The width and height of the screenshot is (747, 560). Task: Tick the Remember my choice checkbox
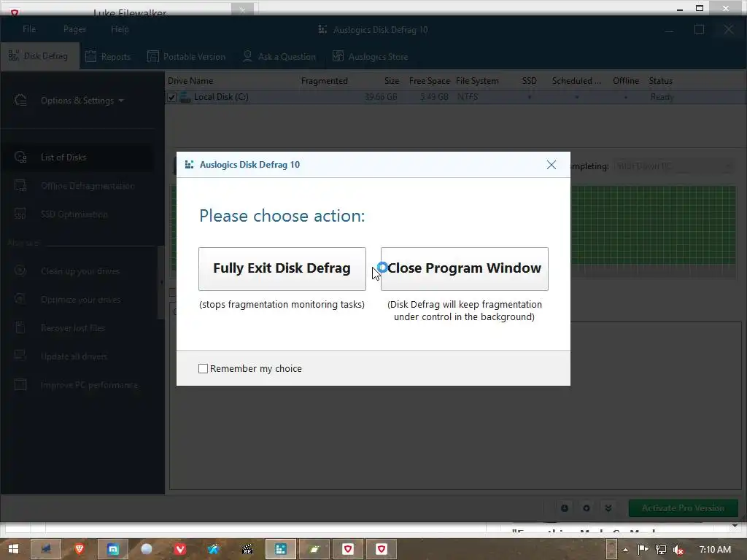coord(203,368)
